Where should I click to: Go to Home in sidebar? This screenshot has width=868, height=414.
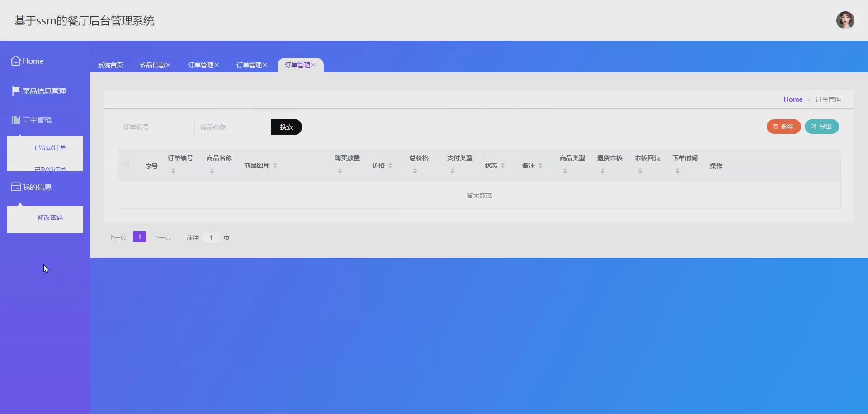pyautogui.click(x=33, y=61)
